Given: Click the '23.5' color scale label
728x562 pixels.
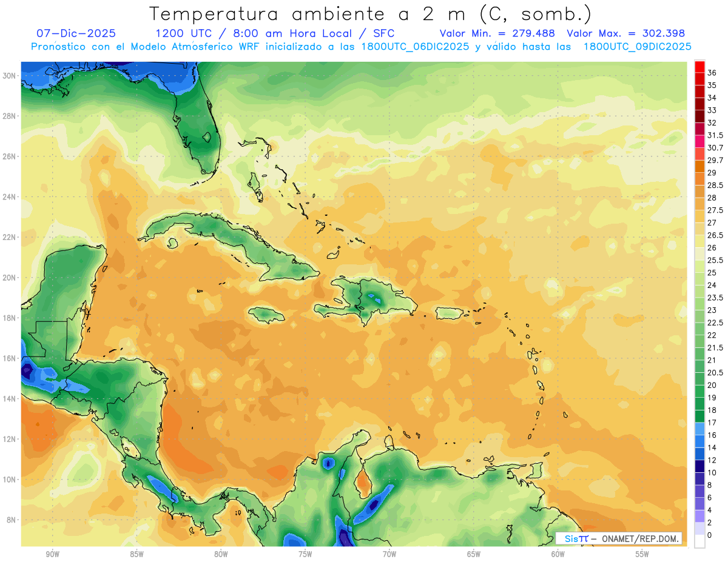Looking at the screenshot, I should coord(715,298).
